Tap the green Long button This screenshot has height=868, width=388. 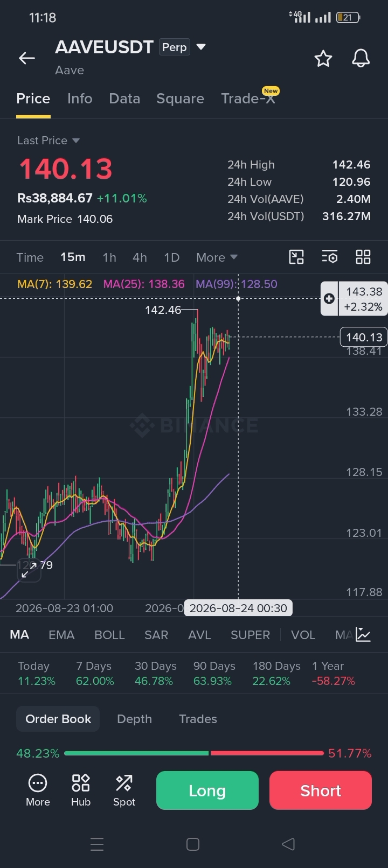coord(207,790)
